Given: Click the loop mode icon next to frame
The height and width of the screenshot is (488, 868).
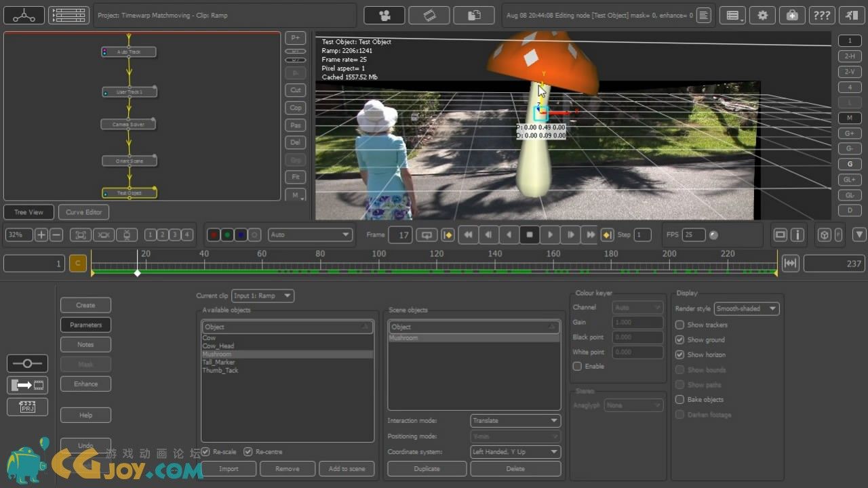Looking at the screenshot, I should pyautogui.click(x=427, y=235).
